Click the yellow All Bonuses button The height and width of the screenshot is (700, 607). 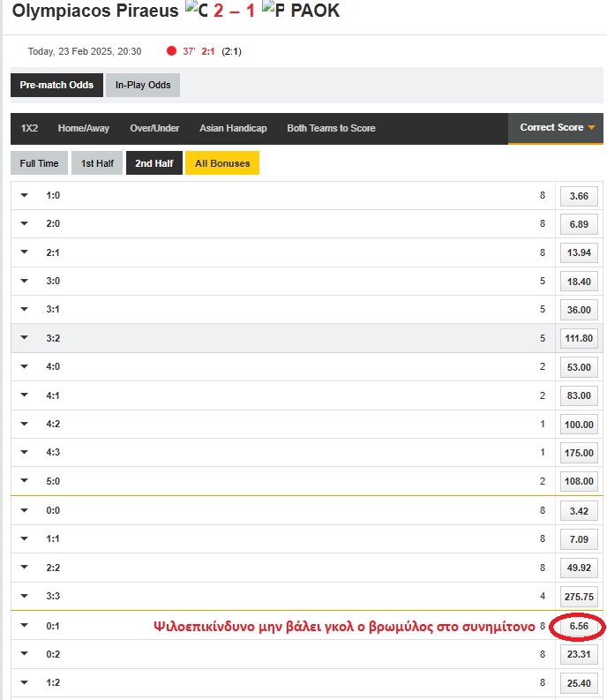click(x=222, y=163)
